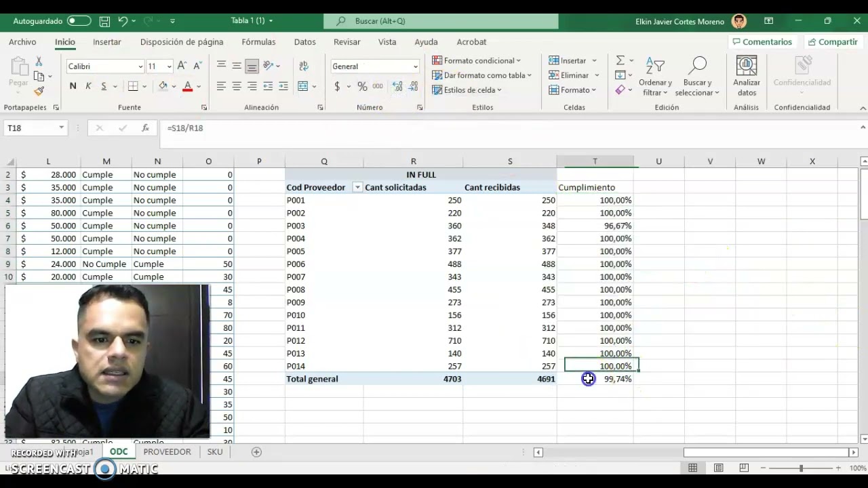Screen dimensions: 868x488
Task: Open the font size dropdown
Action: pyautogui.click(x=169, y=66)
